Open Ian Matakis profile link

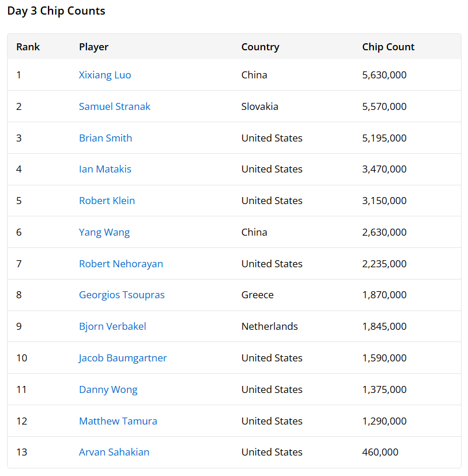105,169
